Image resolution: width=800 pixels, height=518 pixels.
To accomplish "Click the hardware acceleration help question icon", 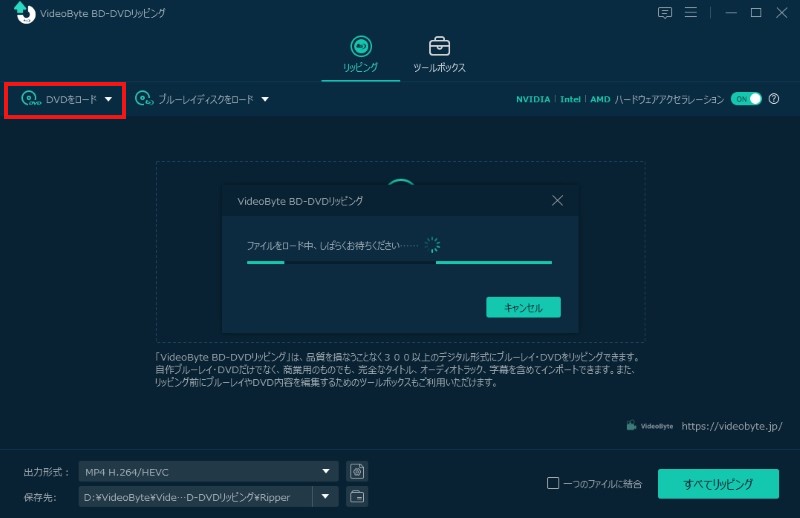I will coord(774,99).
